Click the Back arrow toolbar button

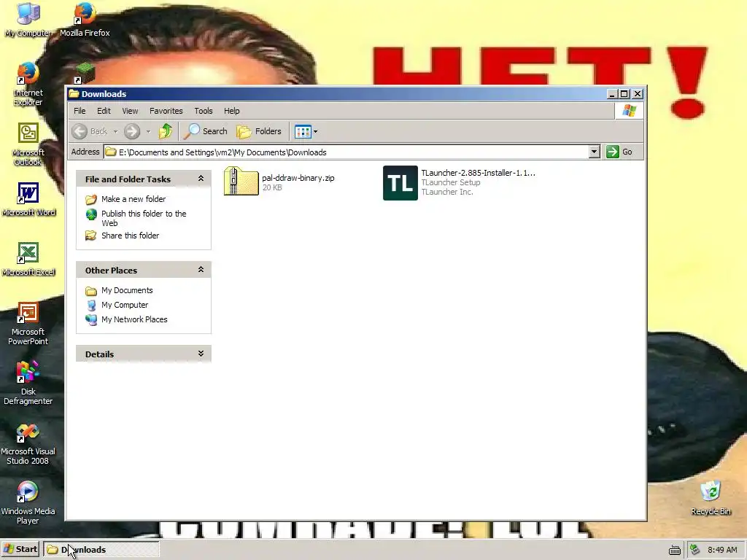(90, 131)
